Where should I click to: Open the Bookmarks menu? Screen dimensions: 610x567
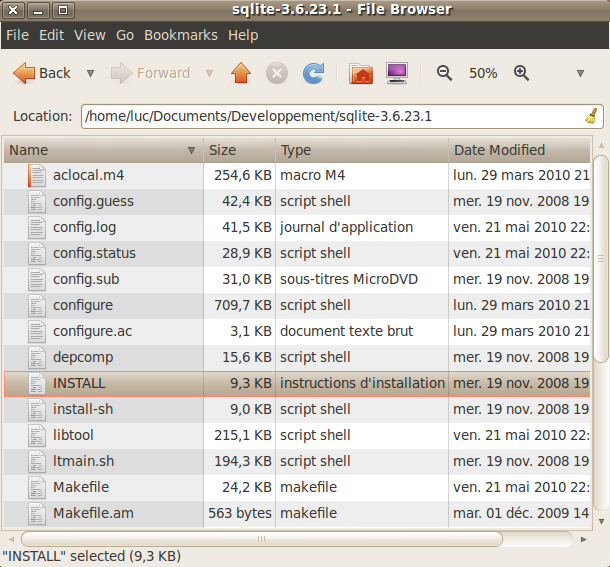(x=181, y=35)
